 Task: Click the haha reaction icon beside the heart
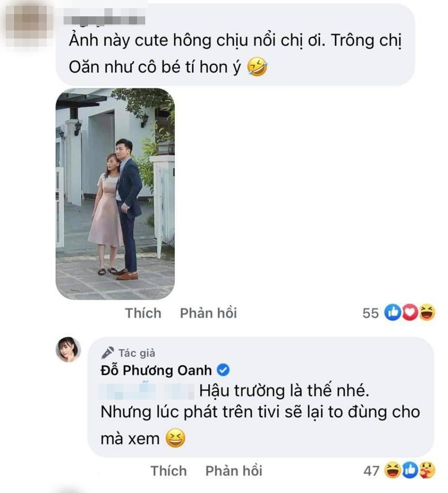tap(427, 312)
